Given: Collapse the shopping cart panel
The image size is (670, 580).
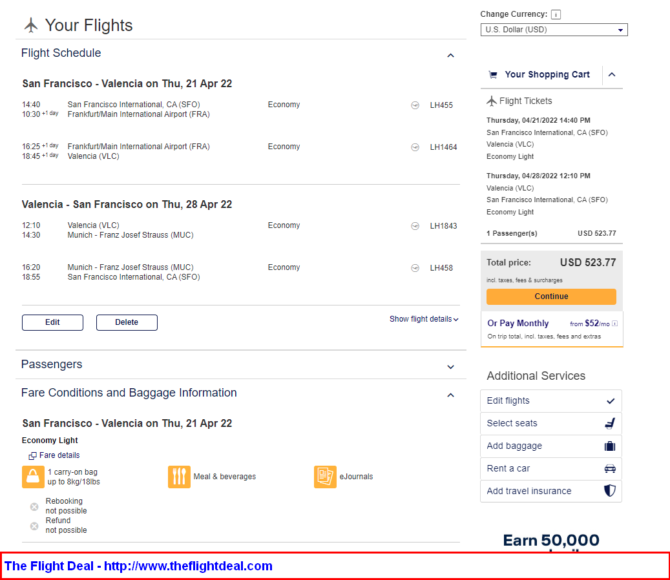Looking at the screenshot, I should pyautogui.click(x=612, y=75).
